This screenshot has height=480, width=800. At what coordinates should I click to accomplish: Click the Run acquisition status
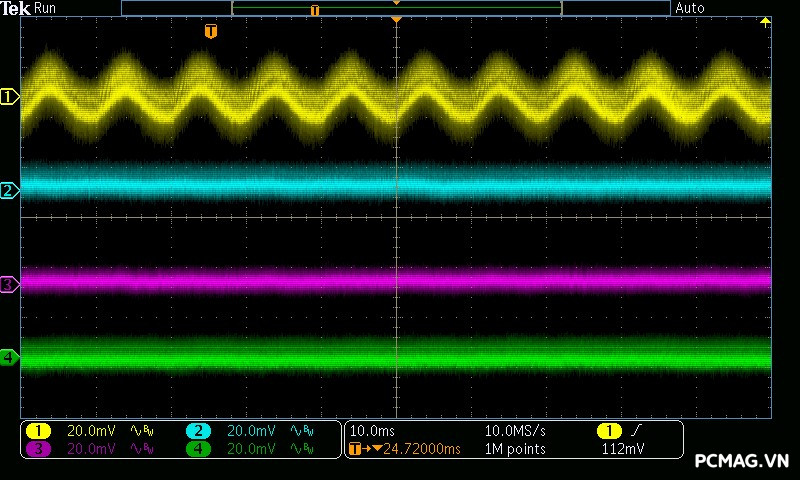tap(45, 8)
